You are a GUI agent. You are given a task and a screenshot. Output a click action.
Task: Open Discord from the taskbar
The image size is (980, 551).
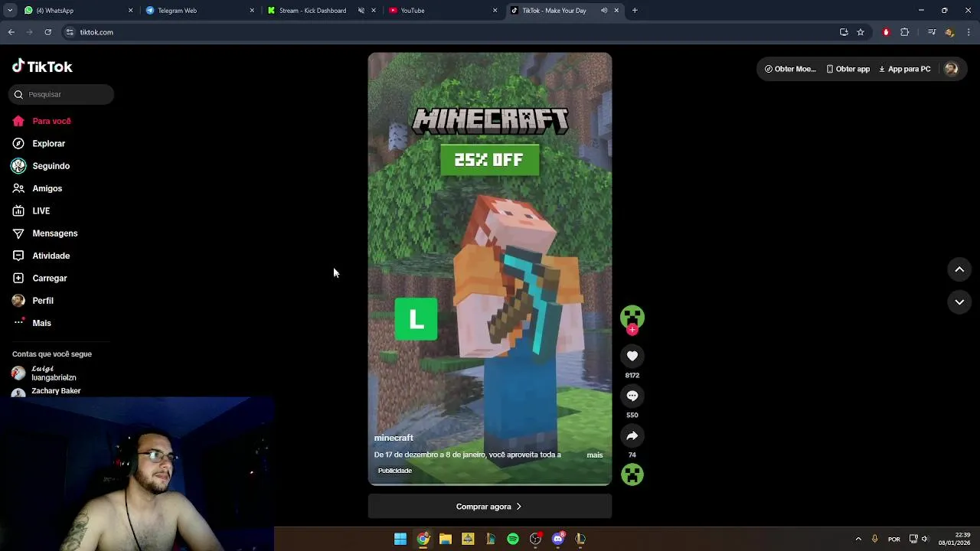tap(558, 539)
